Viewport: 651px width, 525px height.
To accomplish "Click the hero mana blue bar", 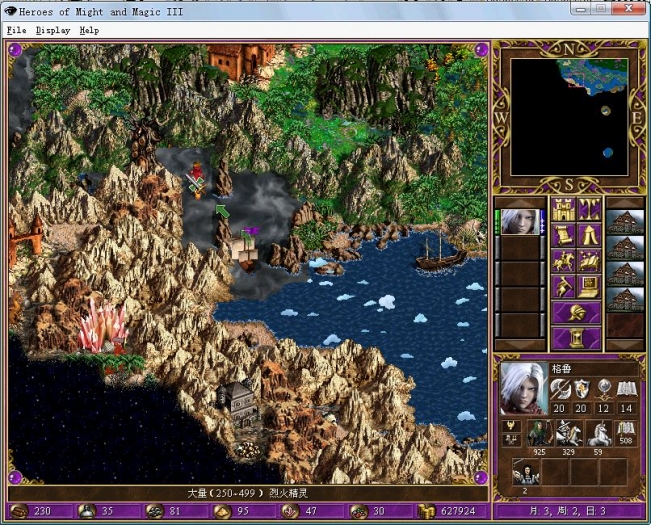I will tap(543, 222).
